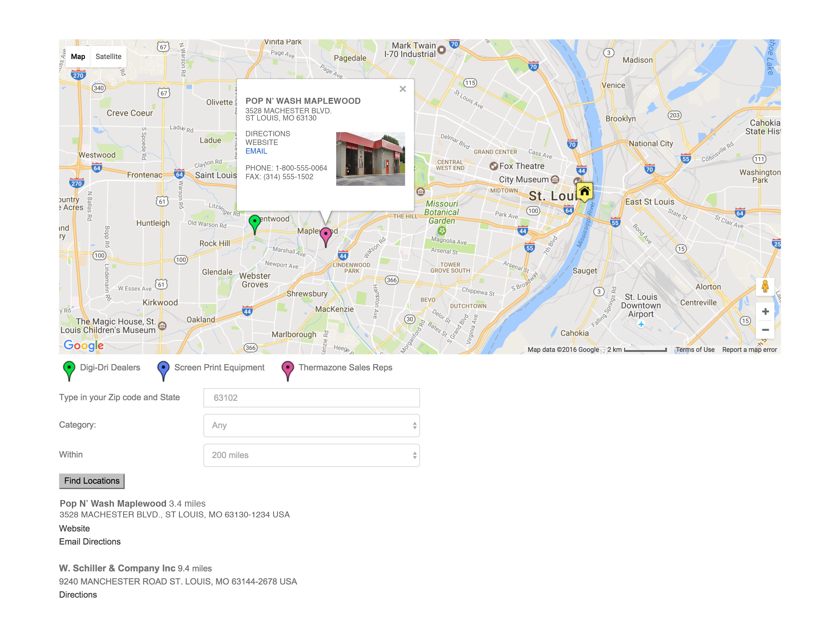
Task: Click the Mark Twain I-70 Industrial icon
Action: (x=441, y=50)
